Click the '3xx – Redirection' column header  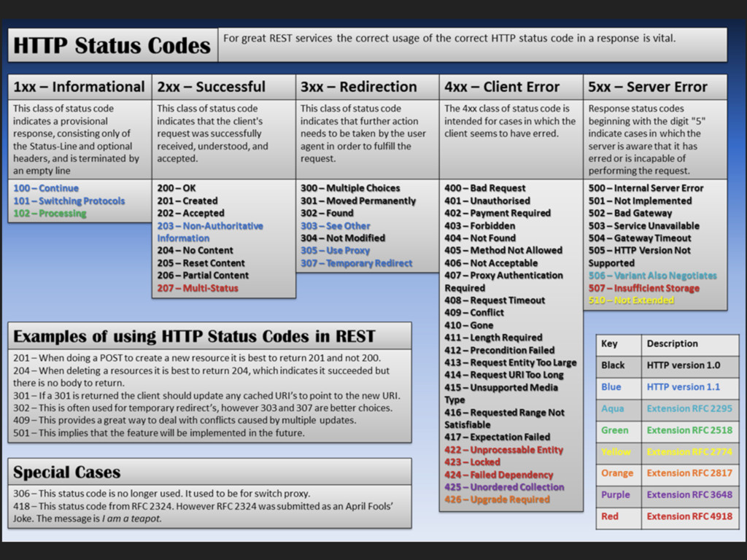[368, 87]
